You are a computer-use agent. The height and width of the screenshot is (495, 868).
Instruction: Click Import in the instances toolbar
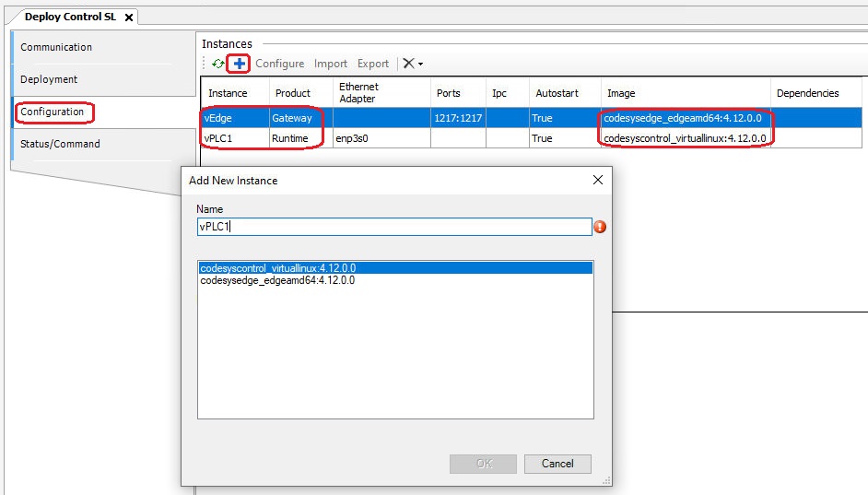coord(331,64)
